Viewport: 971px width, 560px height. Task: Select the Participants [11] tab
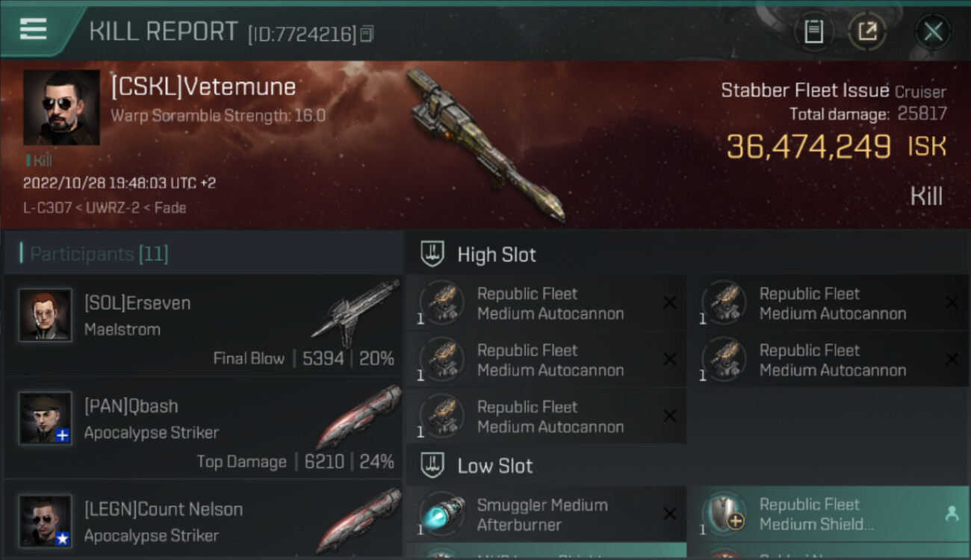[99, 254]
